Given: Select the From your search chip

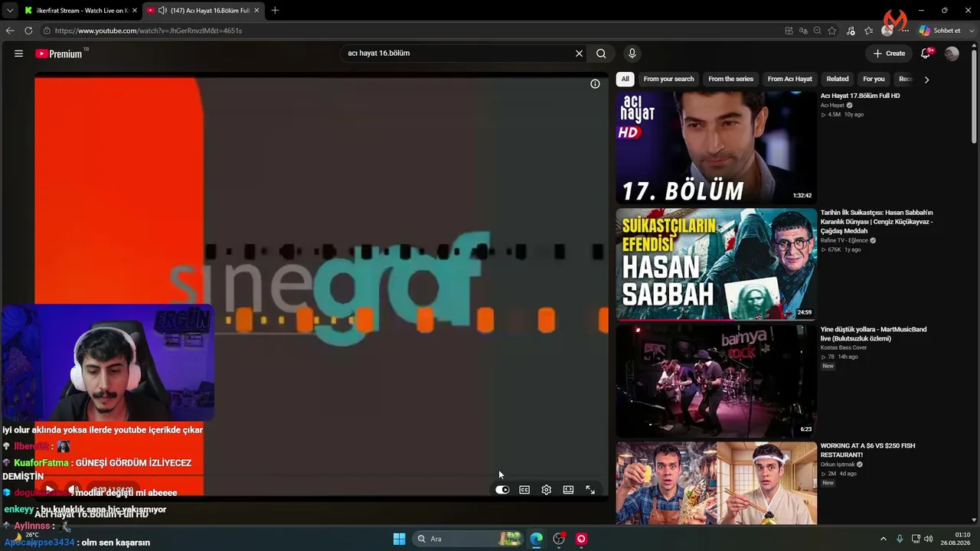Looking at the screenshot, I should [x=668, y=79].
